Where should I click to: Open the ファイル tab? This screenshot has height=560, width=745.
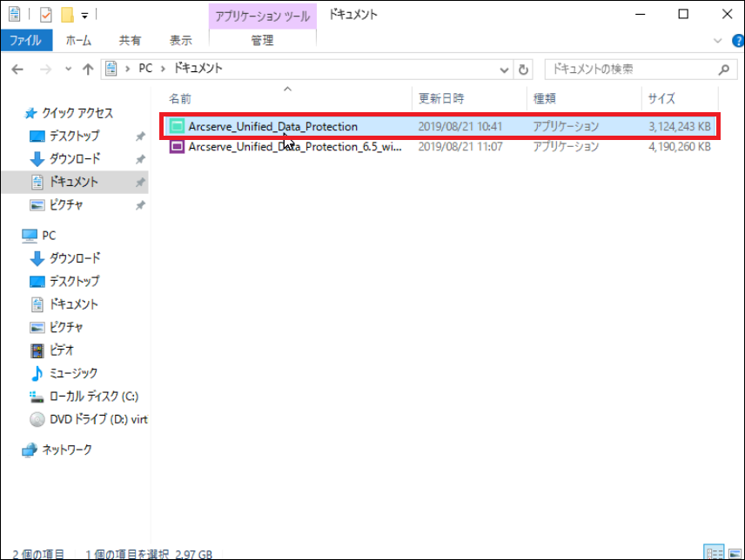(x=26, y=40)
